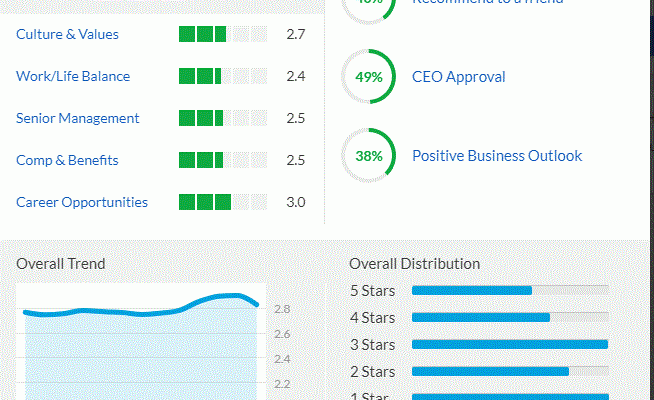The width and height of the screenshot is (654, 400).
Task: Filter by the 3 Stars distribution bar
Action: pyautogui.click(x=509, y=344)
